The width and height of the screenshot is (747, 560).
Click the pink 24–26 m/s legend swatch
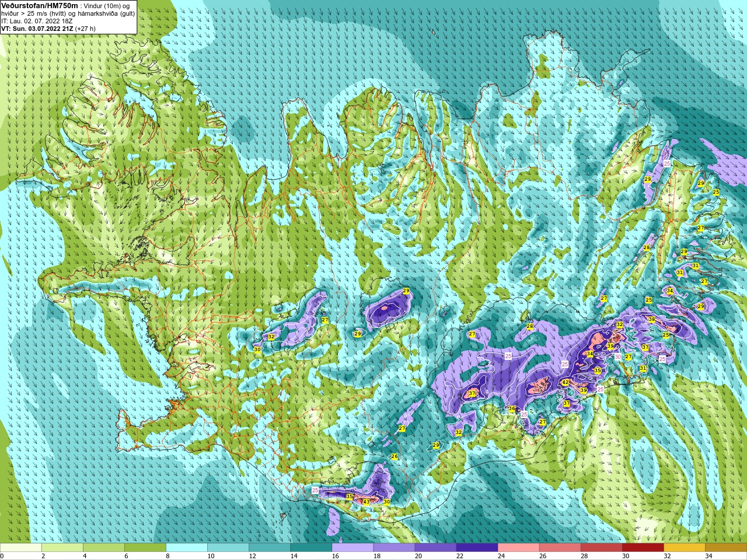[x=518, y=548]
